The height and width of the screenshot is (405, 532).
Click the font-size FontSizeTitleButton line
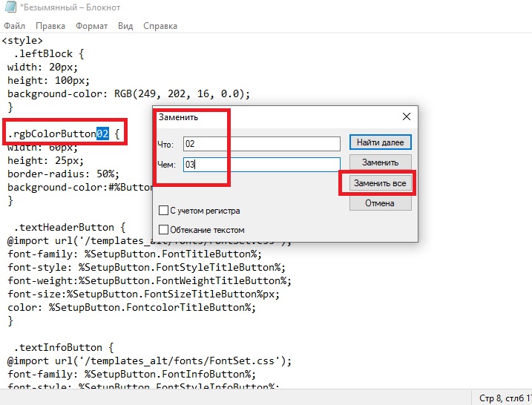click(x=143, y=294)
